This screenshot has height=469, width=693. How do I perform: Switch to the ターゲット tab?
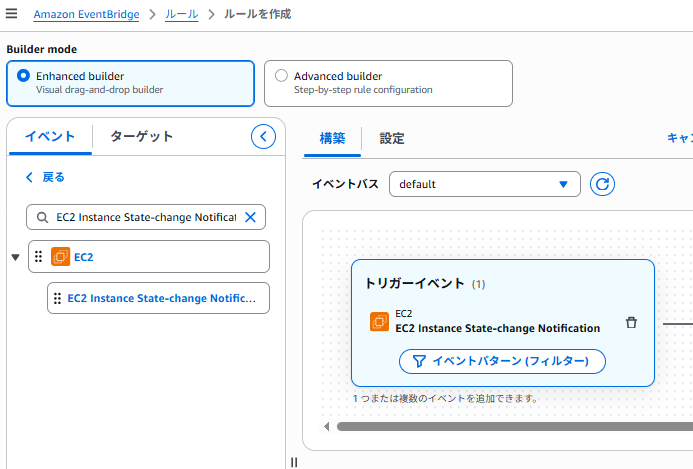coord(141,136)
